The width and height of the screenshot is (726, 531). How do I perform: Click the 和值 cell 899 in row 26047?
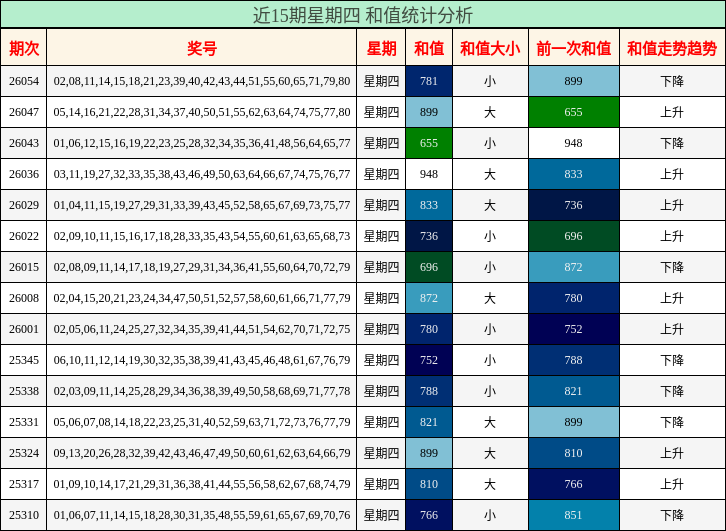(x=429, y=112)
